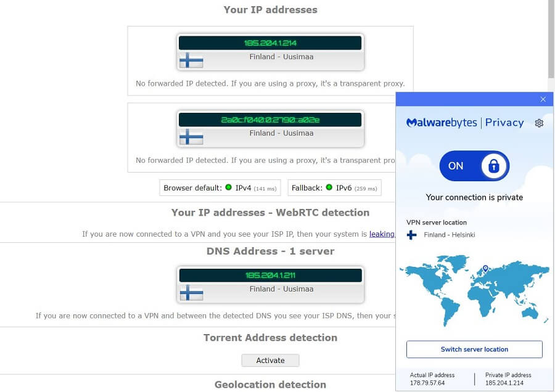Click the IPv4 address 185.204.1.214 display
Image resolution: width=555 pixels, height=392 pixels.
(270, 43)
